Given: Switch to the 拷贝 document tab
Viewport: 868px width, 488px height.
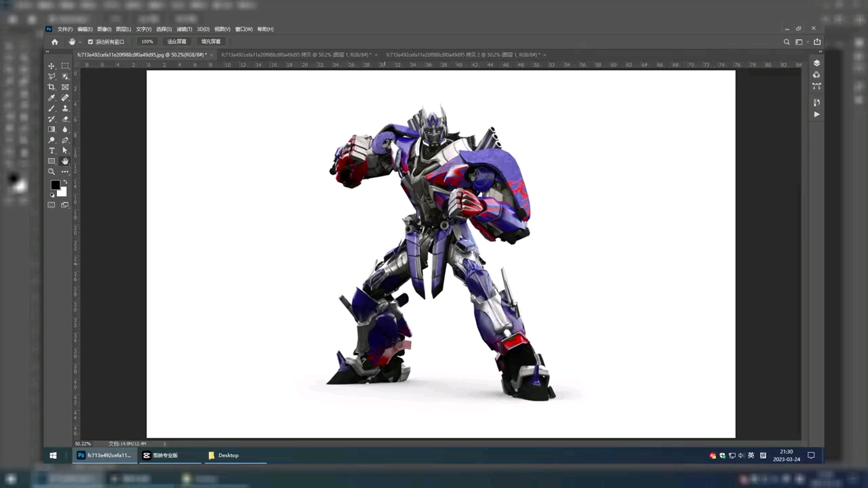Looking at the screenshot, I should point(296,54).
